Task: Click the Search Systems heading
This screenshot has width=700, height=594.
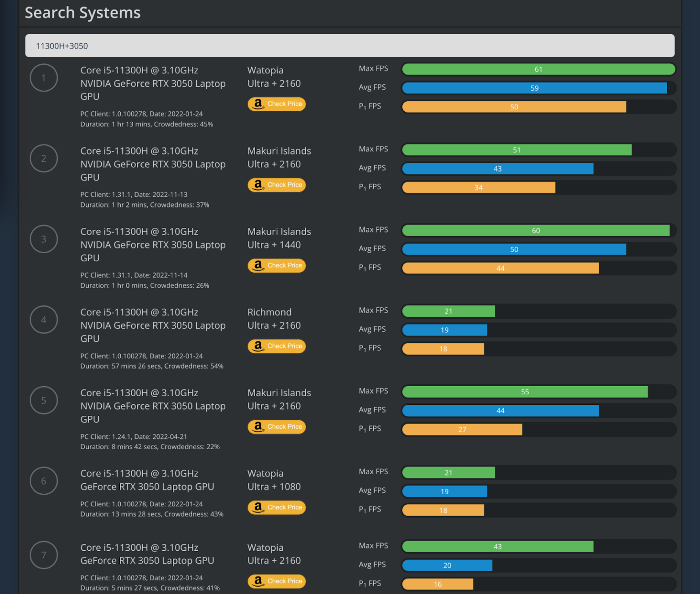Action: 82,12
